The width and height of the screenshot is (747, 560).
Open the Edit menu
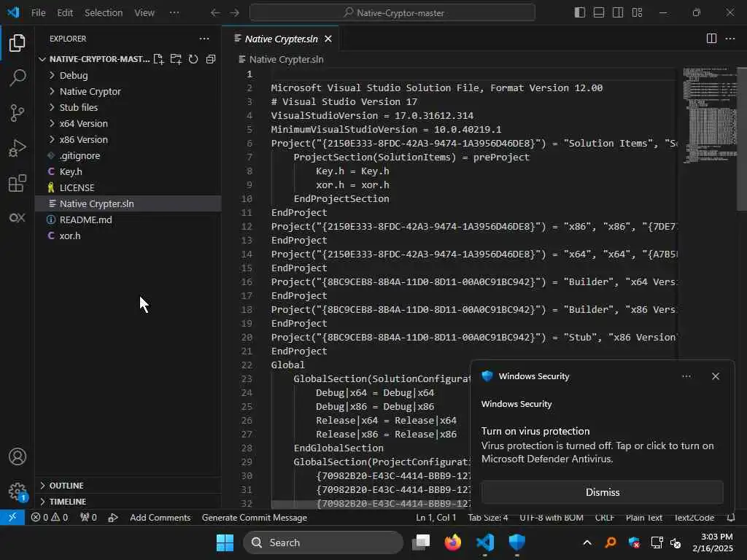click(65, 13)
